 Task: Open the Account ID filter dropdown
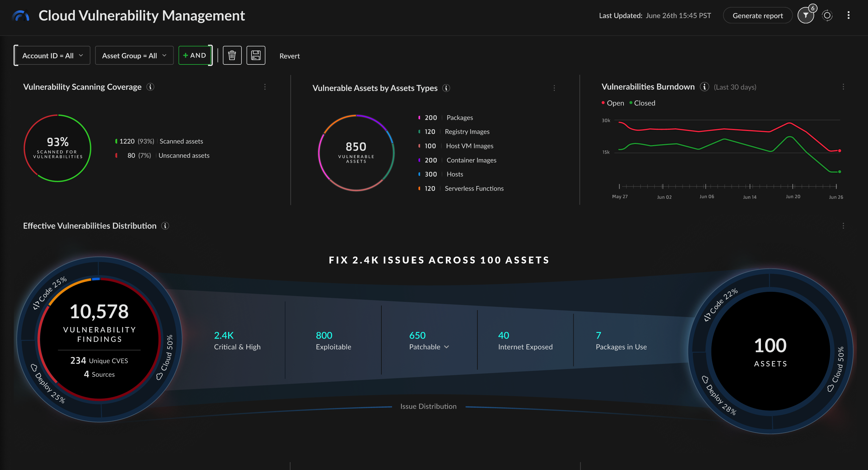[x=52, y=55]
